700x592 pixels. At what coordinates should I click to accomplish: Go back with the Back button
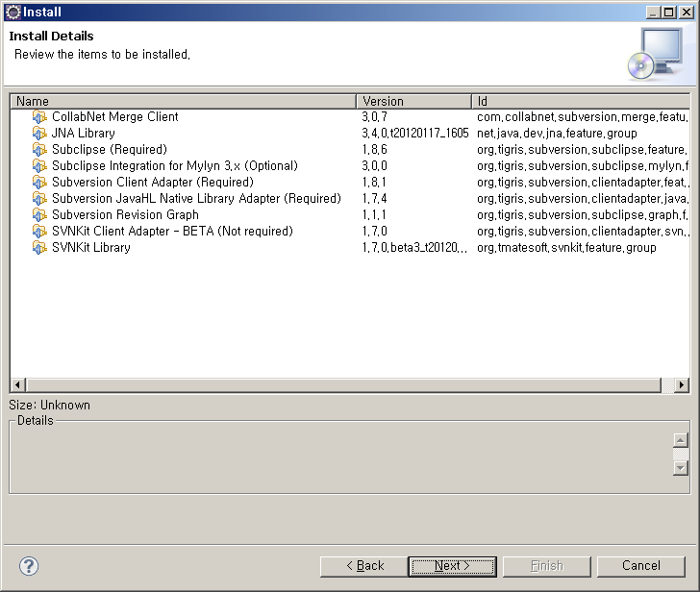tap(363, 566)
